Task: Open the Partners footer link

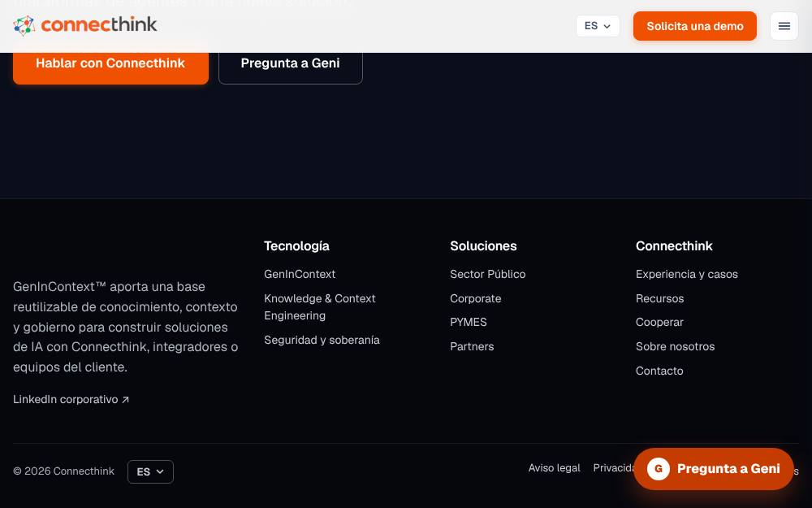Action: click(472, 346)
